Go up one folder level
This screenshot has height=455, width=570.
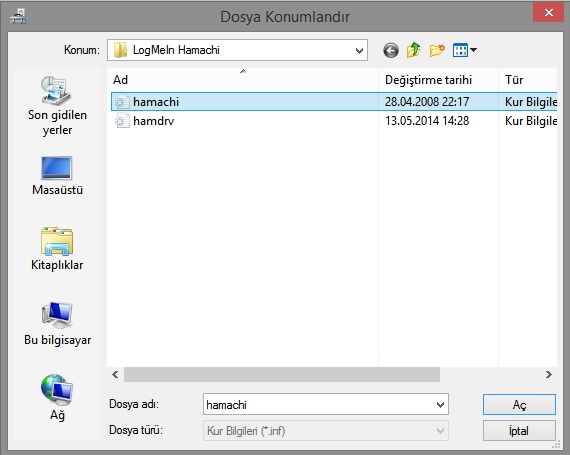[414, 50]
